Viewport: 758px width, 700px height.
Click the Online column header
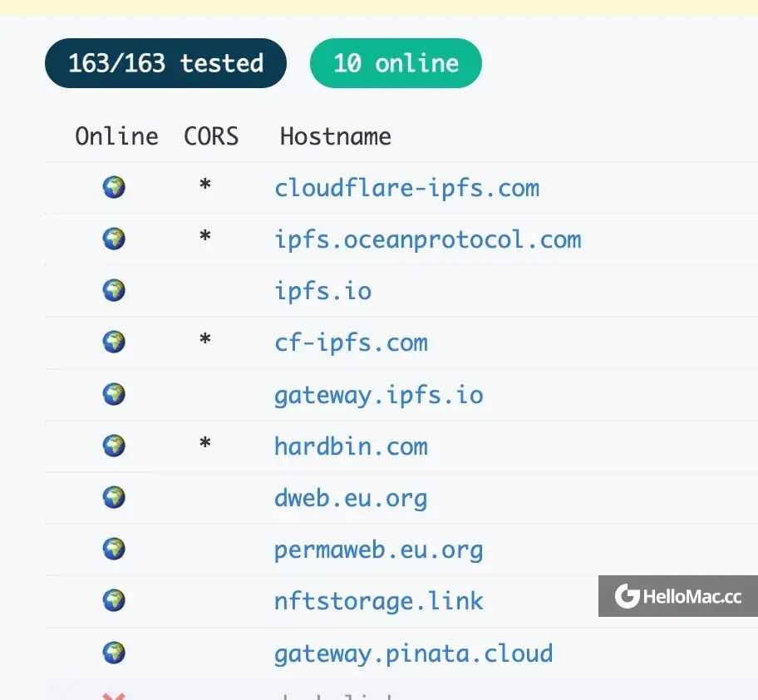[117, 136]
